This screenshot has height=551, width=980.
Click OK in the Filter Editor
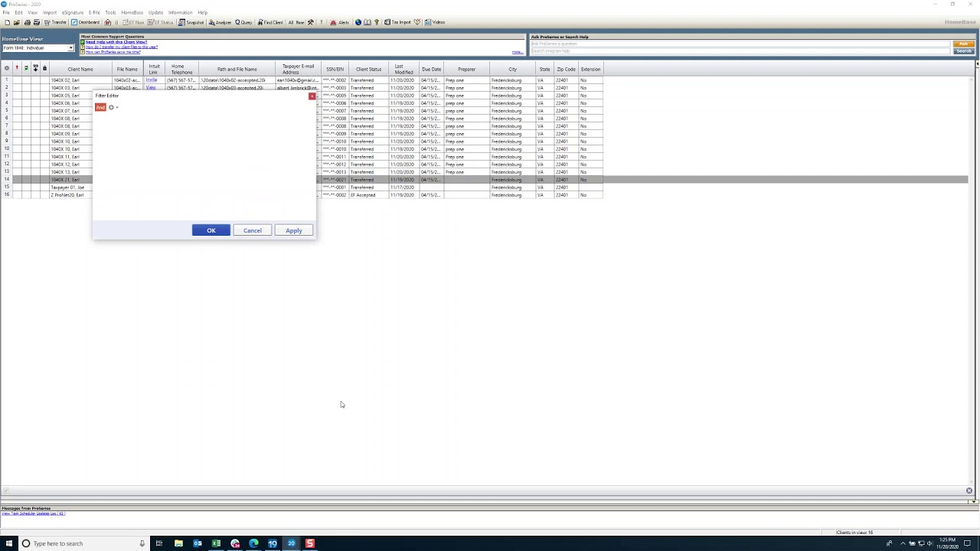pyautogui.click(x=211, y=230)
